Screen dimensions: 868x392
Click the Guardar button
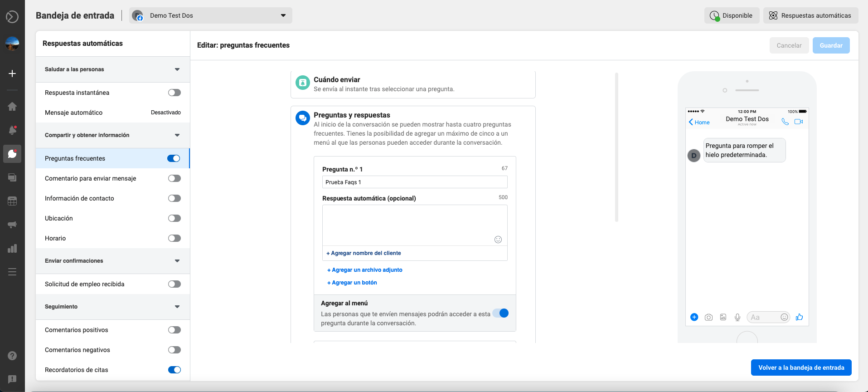tap(831, 45)
